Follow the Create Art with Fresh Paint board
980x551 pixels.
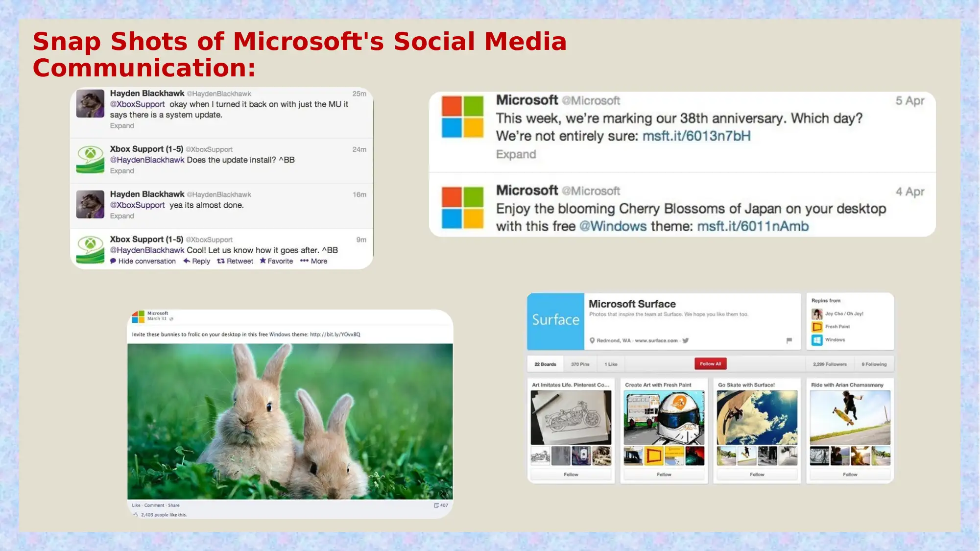point(664,475)
